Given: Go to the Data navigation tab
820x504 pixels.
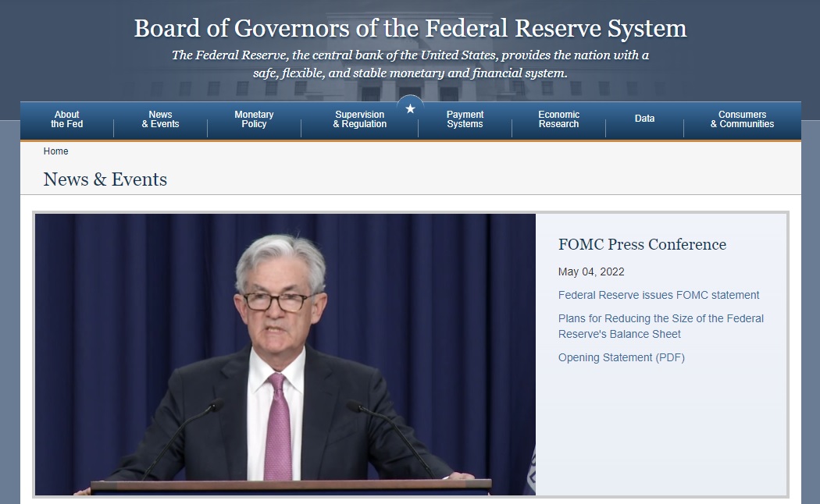Looking at the screenshot, I should [x=644, y=119].
